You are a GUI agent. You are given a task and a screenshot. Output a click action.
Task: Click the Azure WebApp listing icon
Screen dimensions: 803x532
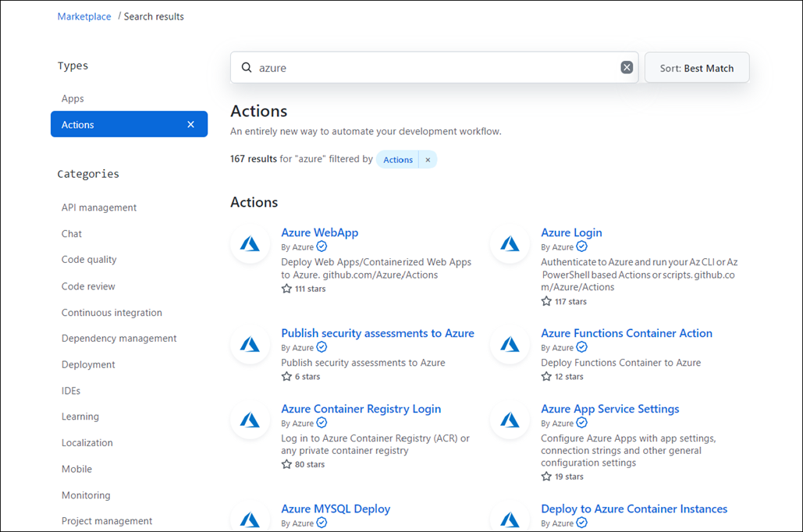tap(250, 243)
